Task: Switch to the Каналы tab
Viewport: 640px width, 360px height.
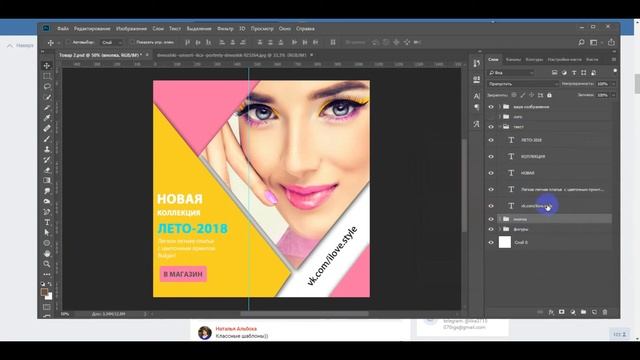Action: (513, 60)
